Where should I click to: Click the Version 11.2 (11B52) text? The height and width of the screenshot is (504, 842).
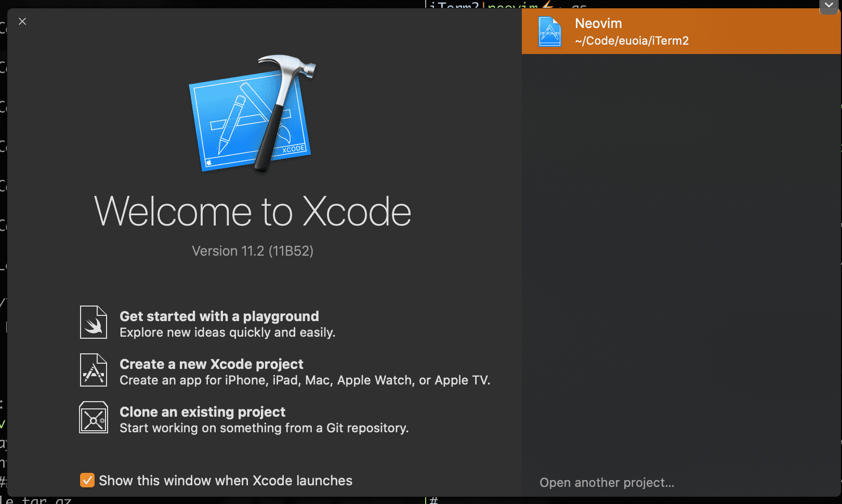[x=253, y=251]
